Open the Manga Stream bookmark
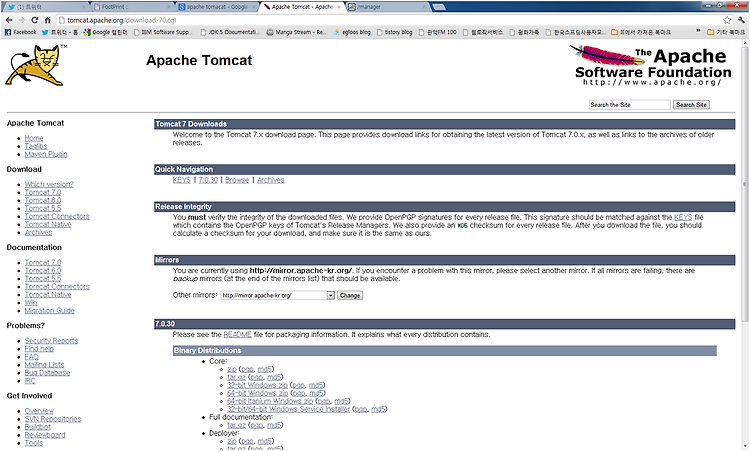The height and width of the screenshot is (451, 750). [x=297, y=32]
